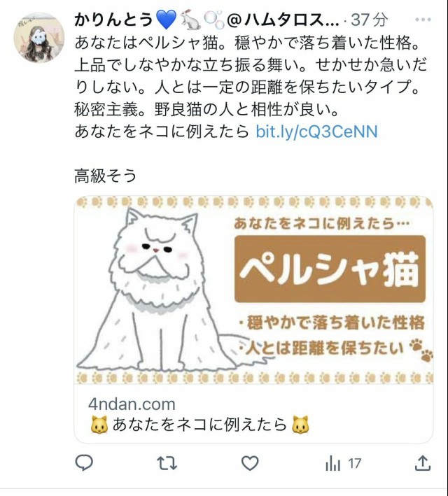Click the bit.ly/cQ3CeNN link
This screenshot has width=448, height=496.
(x=316, y=132)
